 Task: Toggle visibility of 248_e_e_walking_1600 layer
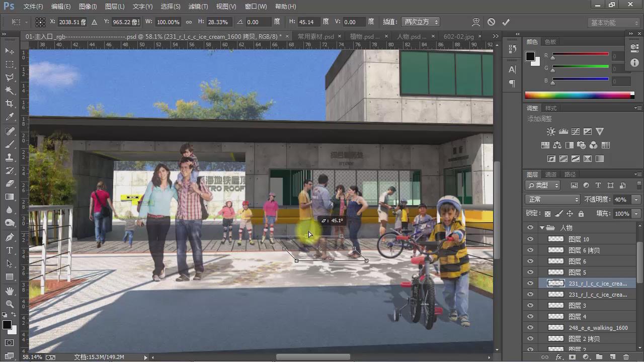pos(530,328)
